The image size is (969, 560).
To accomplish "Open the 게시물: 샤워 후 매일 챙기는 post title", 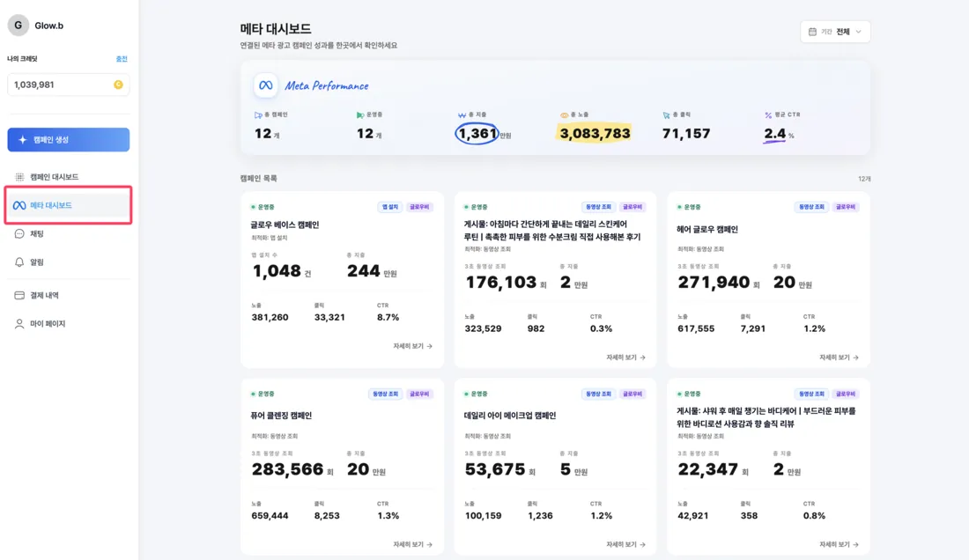I will click(766, 417).
